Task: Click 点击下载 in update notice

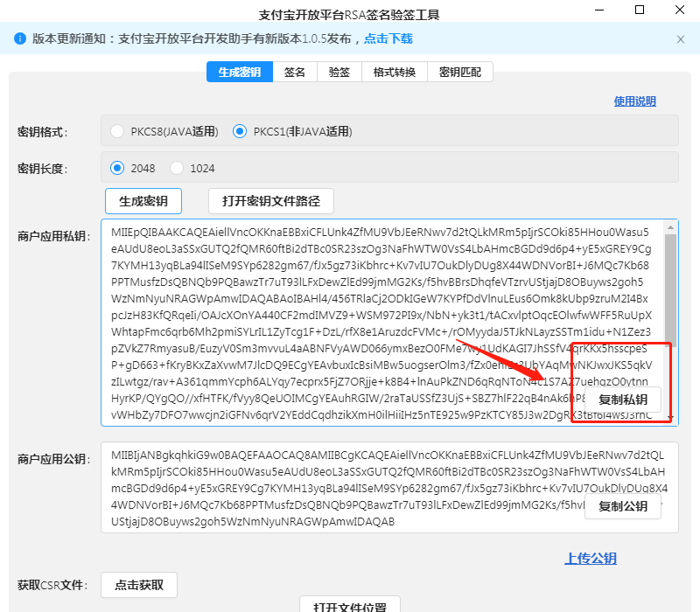Action: (388, 38)
